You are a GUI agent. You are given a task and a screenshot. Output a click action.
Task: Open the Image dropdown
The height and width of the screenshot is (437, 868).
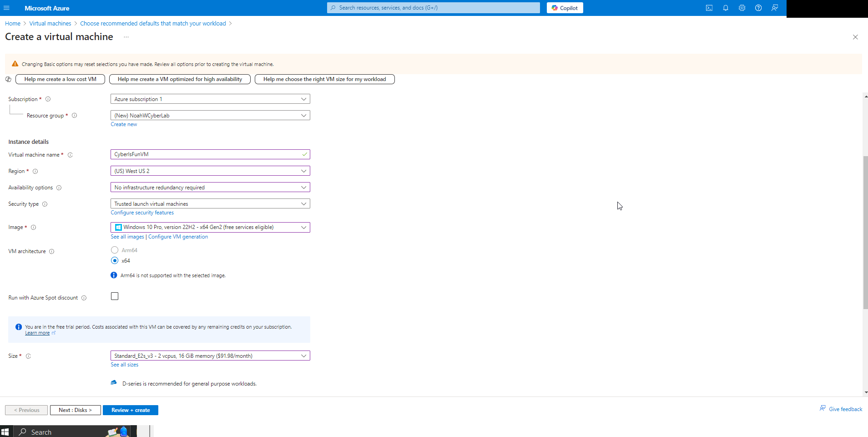click(210, 227)
